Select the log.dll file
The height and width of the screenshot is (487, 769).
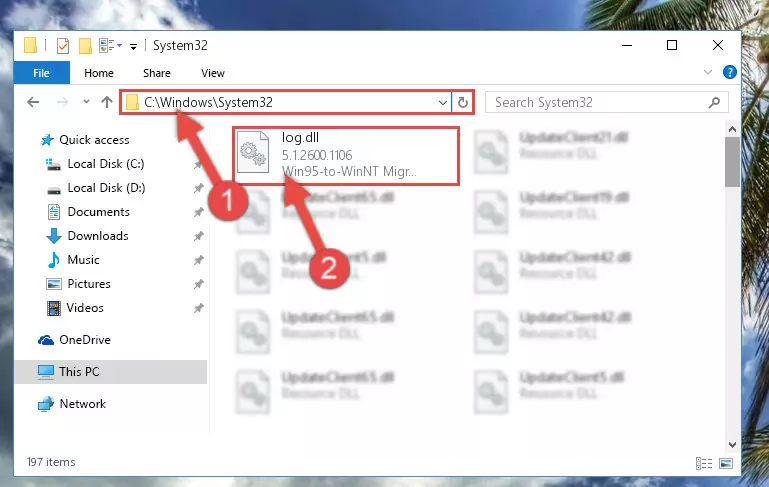pos(346,155)
